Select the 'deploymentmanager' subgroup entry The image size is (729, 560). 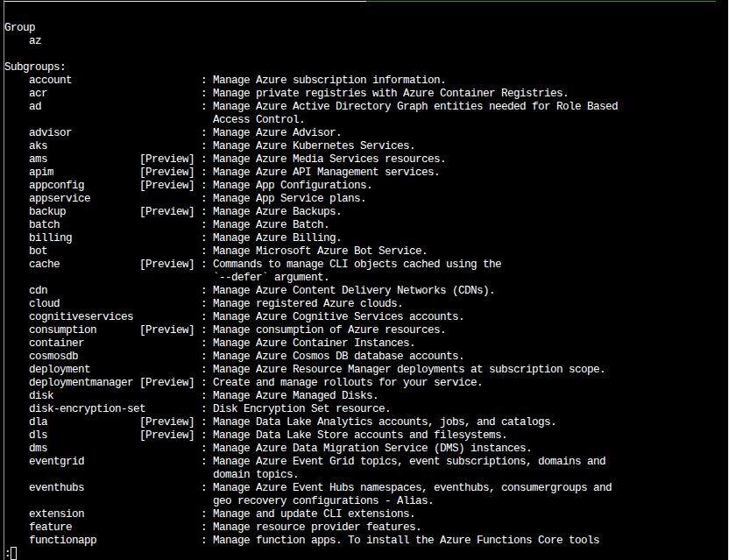pyautogui.click(x=81, y=382)
